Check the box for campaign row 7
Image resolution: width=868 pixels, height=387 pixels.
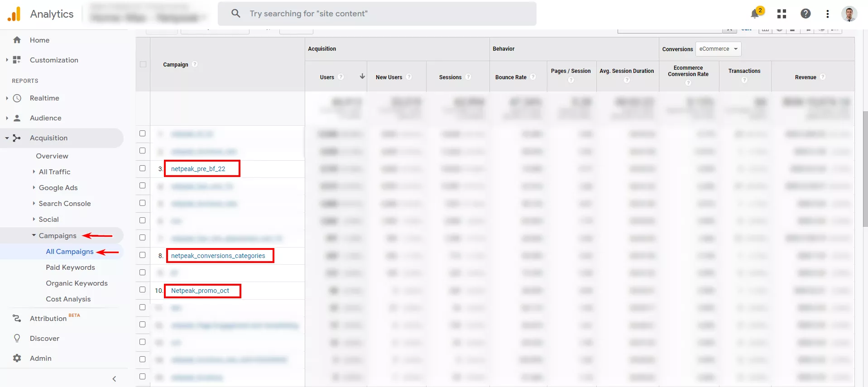143,237
